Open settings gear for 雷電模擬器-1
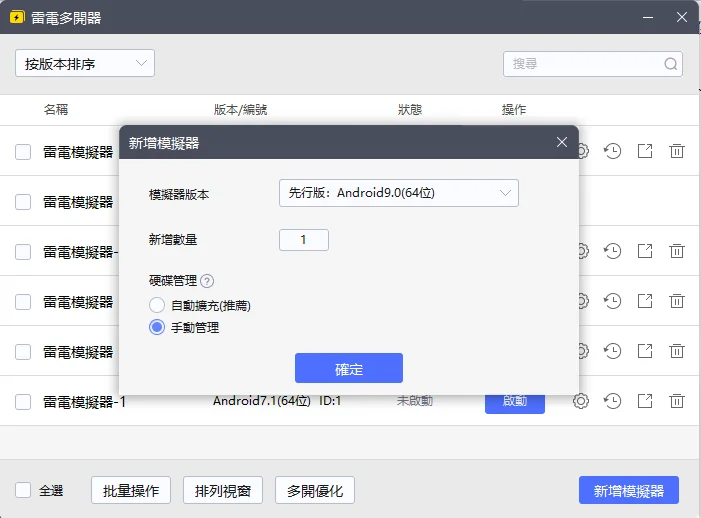 coord(581,401)
